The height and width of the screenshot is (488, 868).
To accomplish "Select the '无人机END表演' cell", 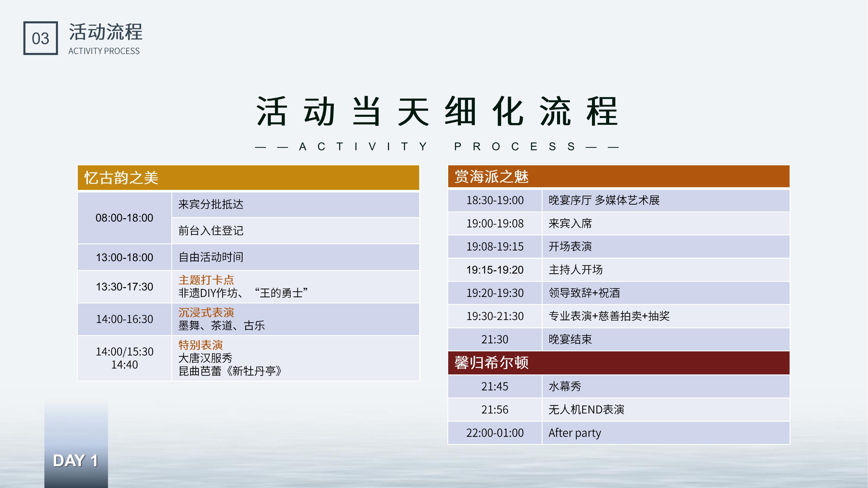I will tap(666, 410).
